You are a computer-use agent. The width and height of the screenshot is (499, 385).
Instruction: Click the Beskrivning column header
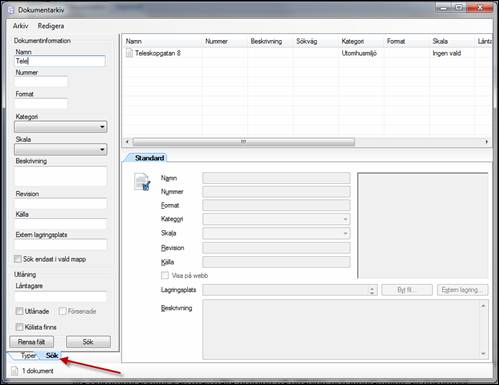[270, 41]
